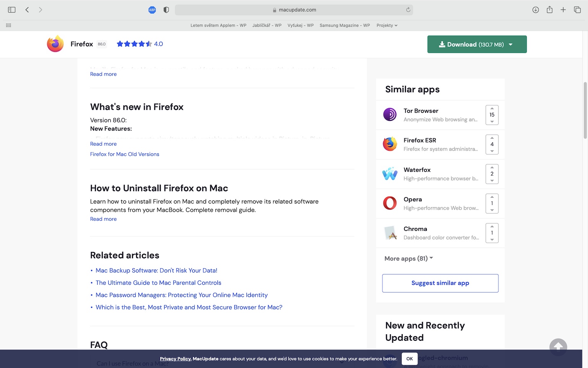Click the Firefox 86.0 version badge
The image size is (588, 368).
[x=101, y=44]
